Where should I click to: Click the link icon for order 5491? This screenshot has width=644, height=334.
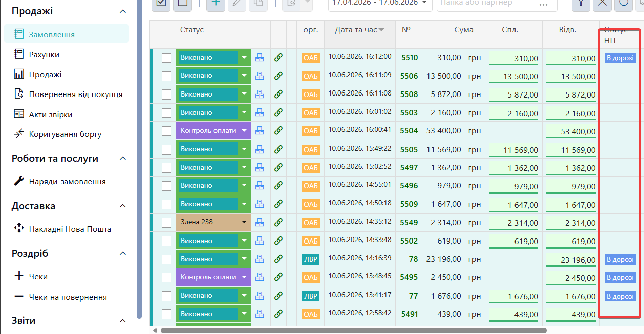click(x=278, y=314)
